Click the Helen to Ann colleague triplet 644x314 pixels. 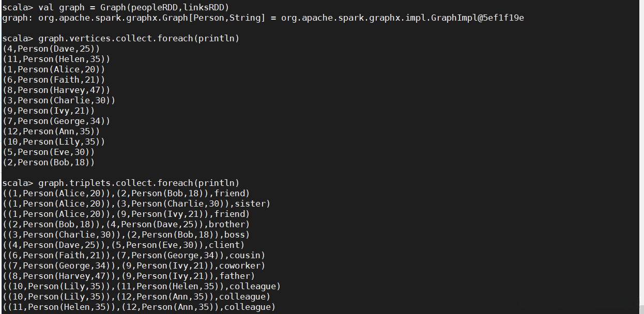pos(139,307)
